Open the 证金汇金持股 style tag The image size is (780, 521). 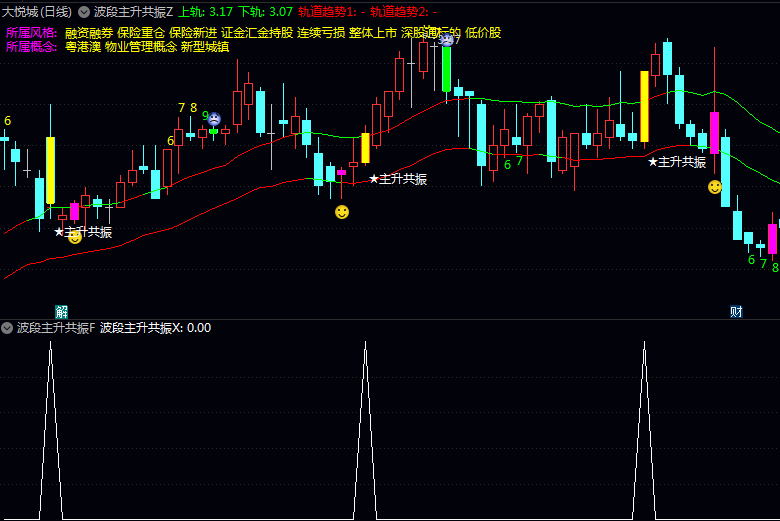257,33
